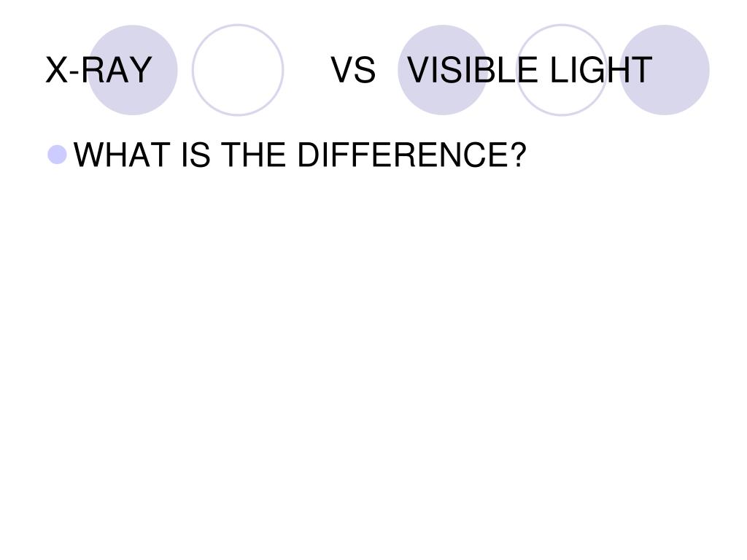Click the word IS in the bullet line
The image size is (747, 560).
[x=196, y=155]
